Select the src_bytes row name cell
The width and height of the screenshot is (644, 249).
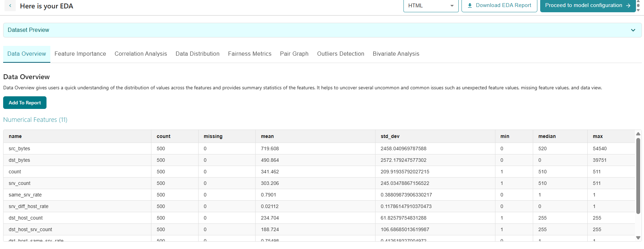tap(19, 148)
